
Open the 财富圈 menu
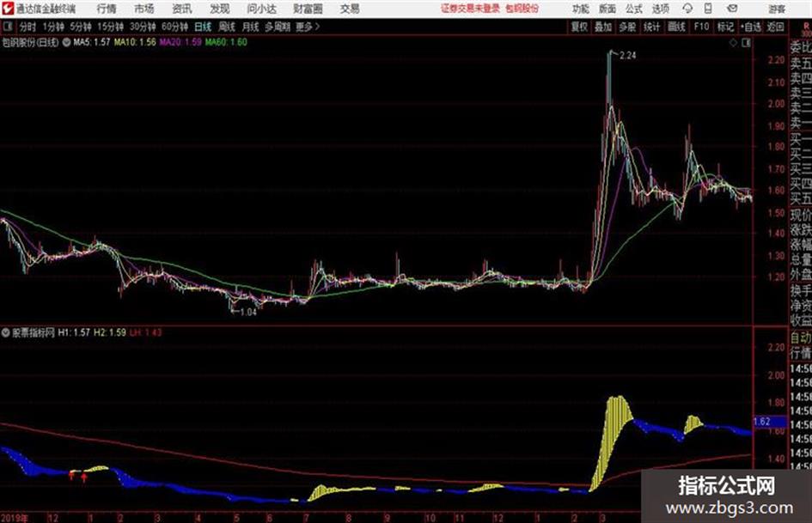tap(308, 9)
